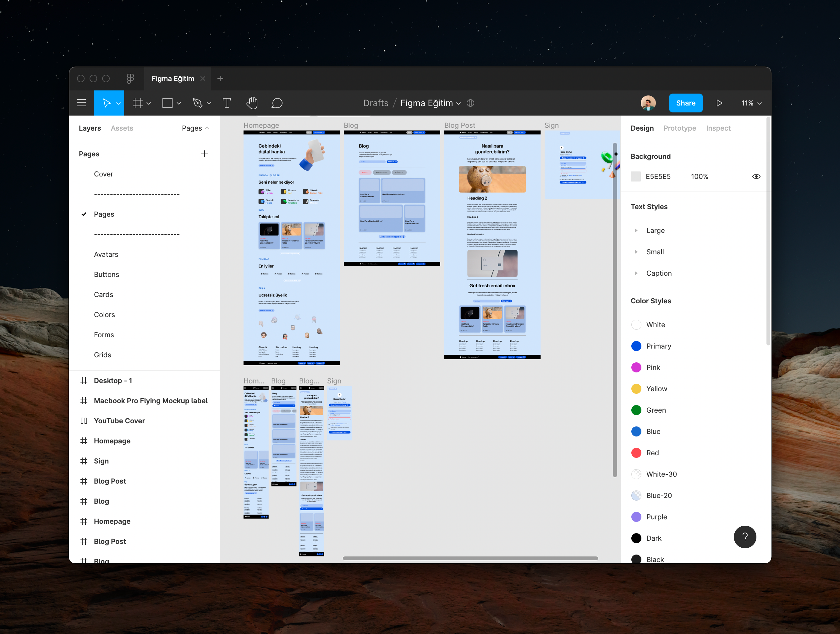Select the Primary color style swatch
The height and width of the screenshot is (634, 840).
636,346
